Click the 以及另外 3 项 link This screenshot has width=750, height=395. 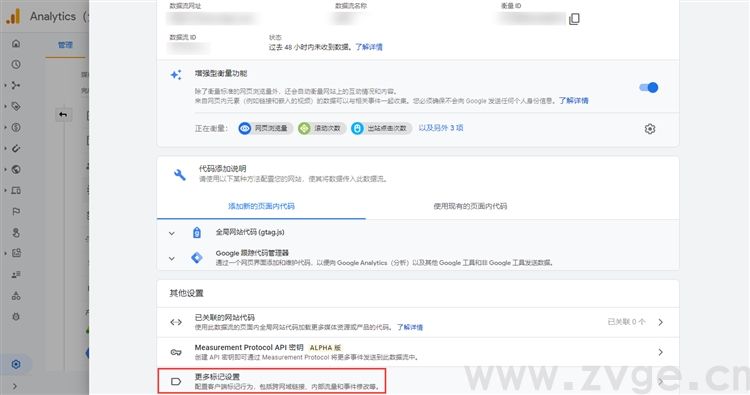click(x=441, y=128)
